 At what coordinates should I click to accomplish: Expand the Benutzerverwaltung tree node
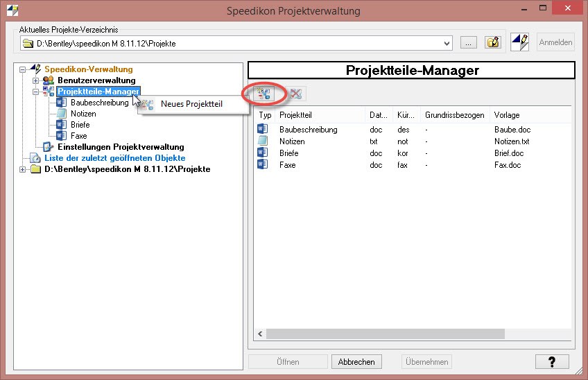coord(35,80)
